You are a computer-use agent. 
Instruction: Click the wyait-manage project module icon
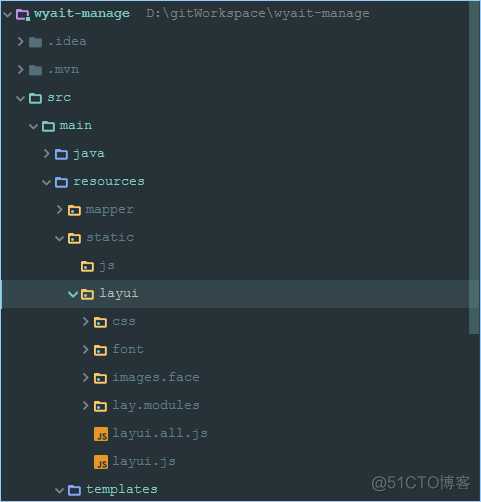[x=23, y=14]
